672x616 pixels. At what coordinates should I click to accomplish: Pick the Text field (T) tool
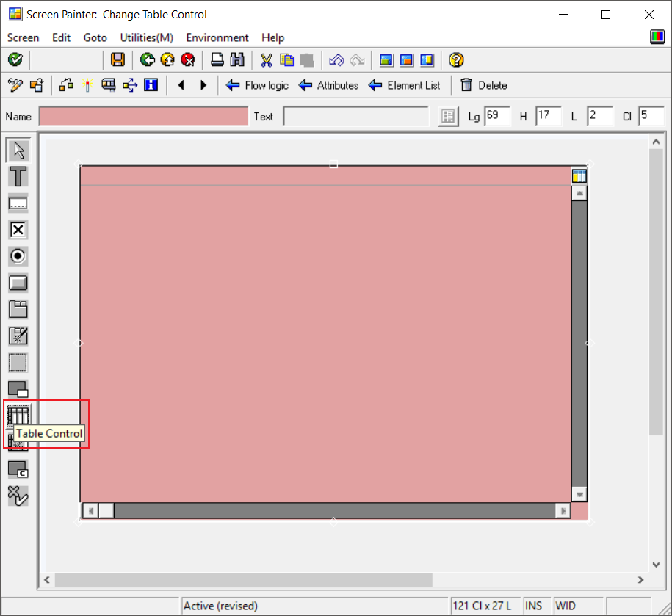point(18,176)
